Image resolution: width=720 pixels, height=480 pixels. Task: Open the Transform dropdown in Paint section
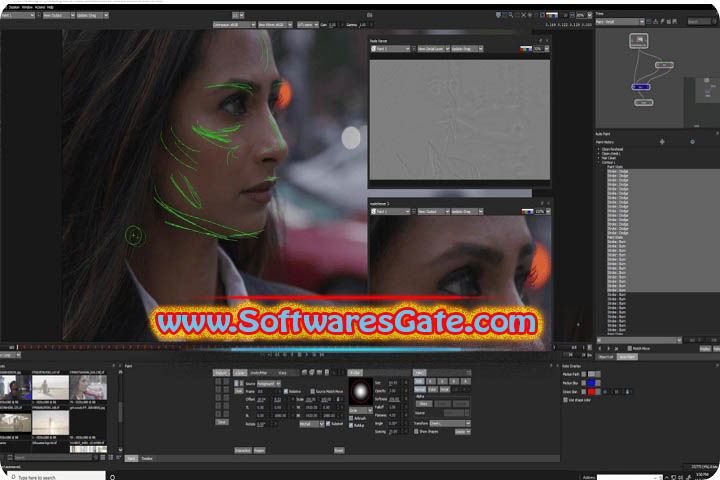pyautogui.click(x=450, y=423)
